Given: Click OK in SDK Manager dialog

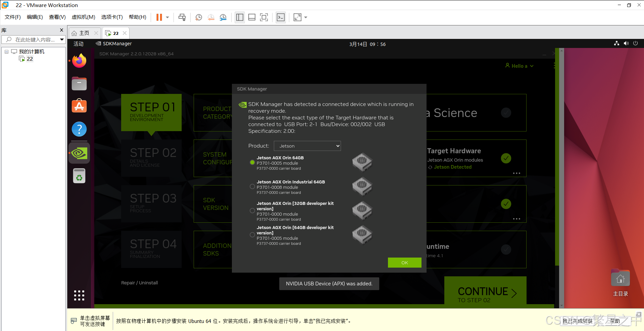Looking at the screenshot, I should pyautogui.click(x=405, y=263).
